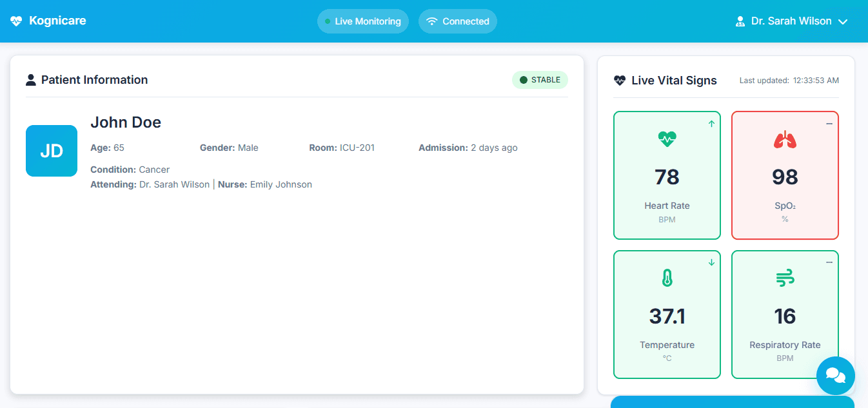The width and height of the screenshot is (868, 408).
Task: Click the temperature downward trend arrow
Action: tap(711, 262)
